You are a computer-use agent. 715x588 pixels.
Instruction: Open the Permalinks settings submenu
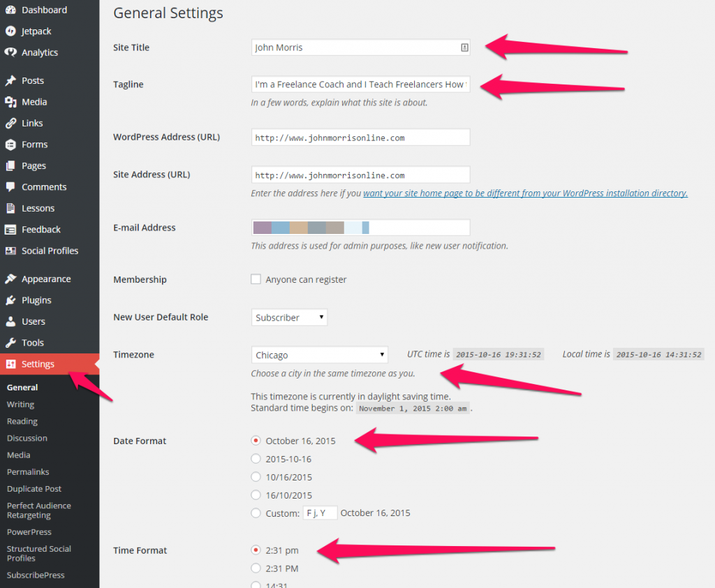(28, 471)
